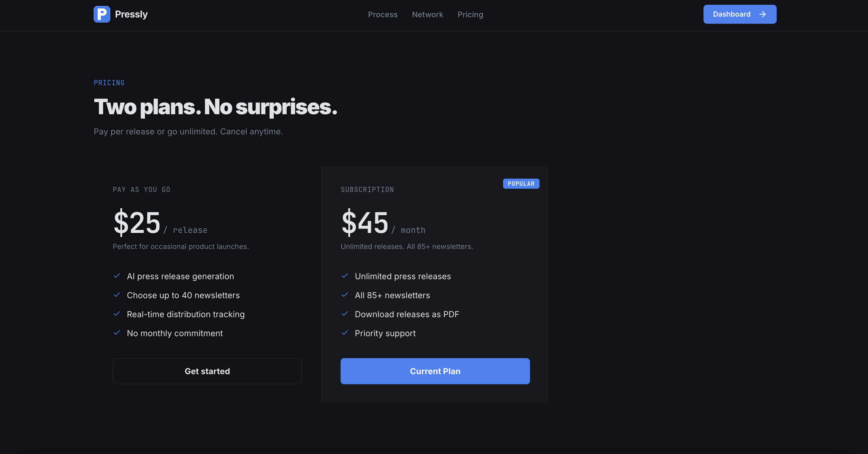Click the checkmark beside "Real-time distribution tracking"
Image resolution: width=868 pixels, height=454 pixels.
[117, 314]
